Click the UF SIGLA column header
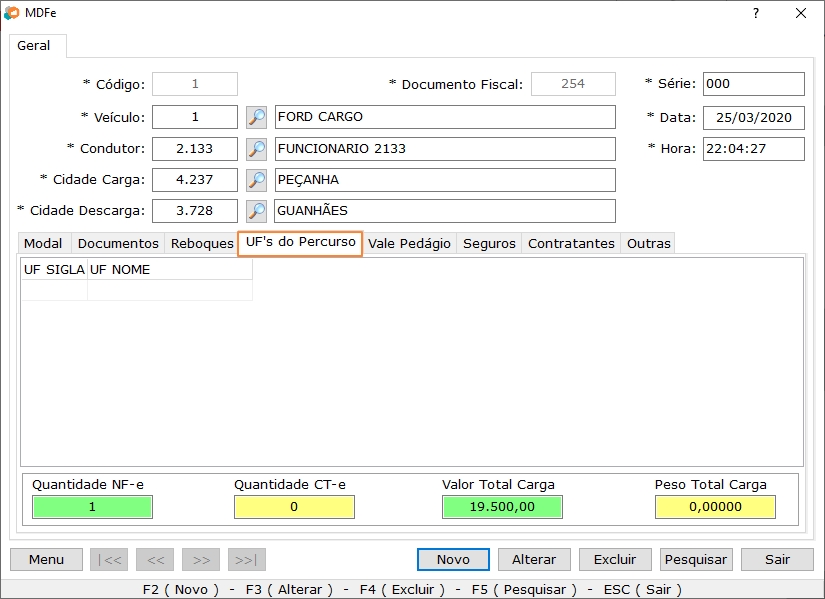Screen dimensions: 825x599 point(54,269)
